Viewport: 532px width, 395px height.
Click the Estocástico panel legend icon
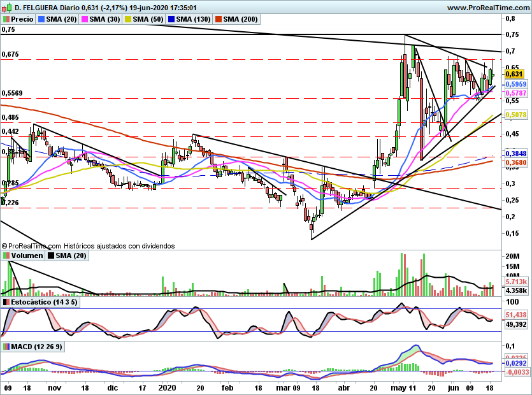[x=6, y=302]
